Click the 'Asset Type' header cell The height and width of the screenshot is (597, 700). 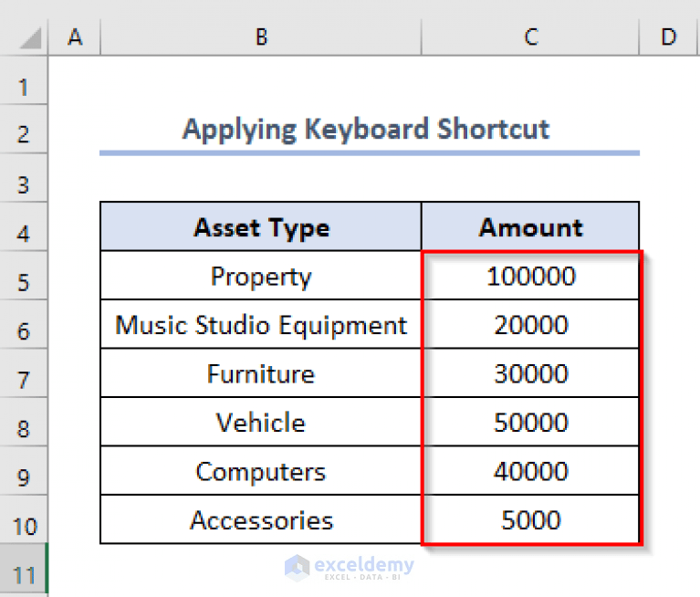pos(261,226)
